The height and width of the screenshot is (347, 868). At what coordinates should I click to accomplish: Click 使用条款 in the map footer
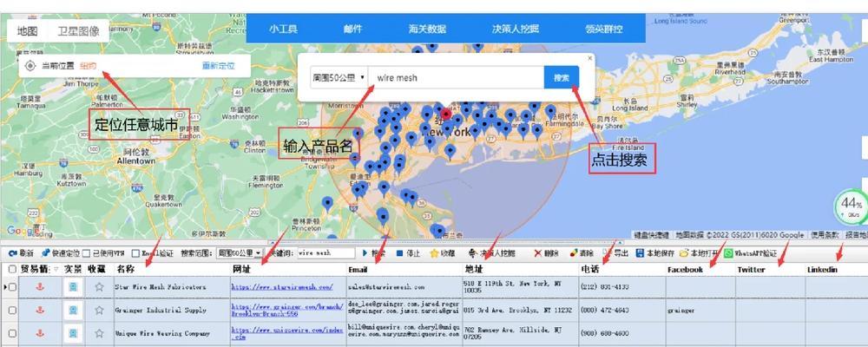coord(825,235)
